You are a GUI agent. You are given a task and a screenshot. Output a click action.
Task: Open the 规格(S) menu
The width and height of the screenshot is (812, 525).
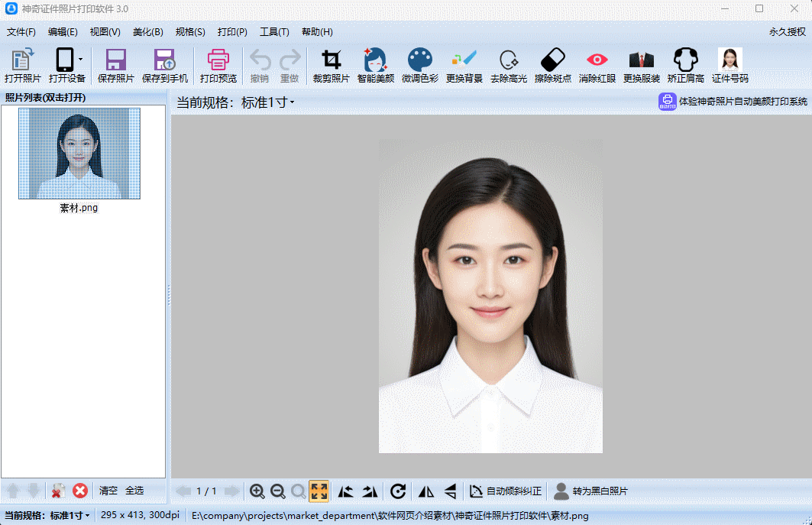point(190,32)
